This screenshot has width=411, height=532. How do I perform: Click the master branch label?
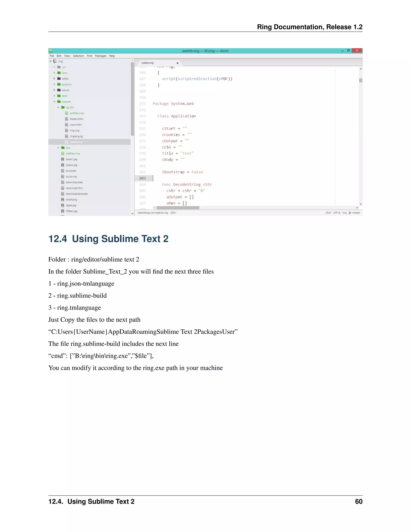pyautogui.click(x=356, y=213)
